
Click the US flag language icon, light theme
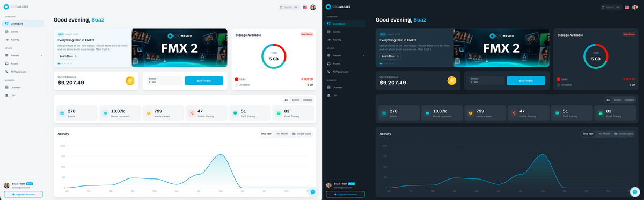click(305, 8)
